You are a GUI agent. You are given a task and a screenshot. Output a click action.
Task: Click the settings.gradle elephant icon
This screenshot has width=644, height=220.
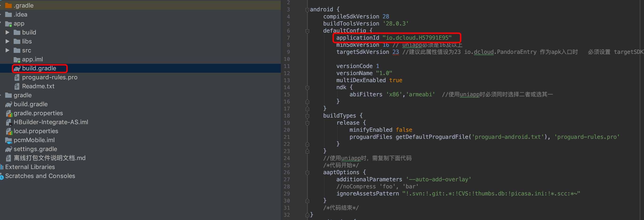8,149
